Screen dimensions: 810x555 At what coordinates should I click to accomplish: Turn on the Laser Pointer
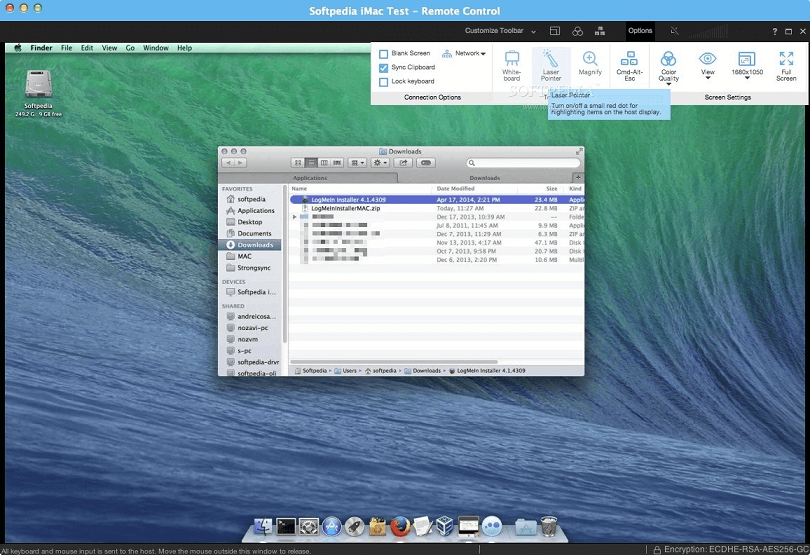[551, 64]
